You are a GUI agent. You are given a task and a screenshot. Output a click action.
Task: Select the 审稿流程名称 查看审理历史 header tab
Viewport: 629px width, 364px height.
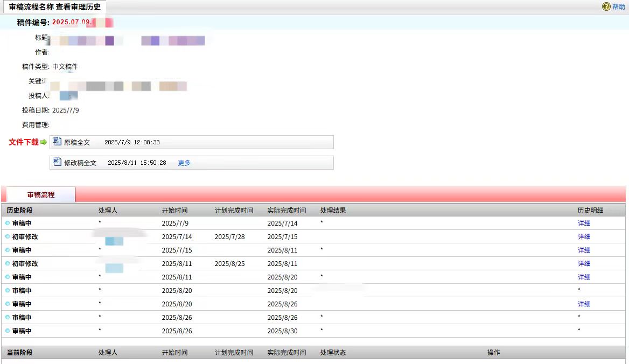[55, 7]
